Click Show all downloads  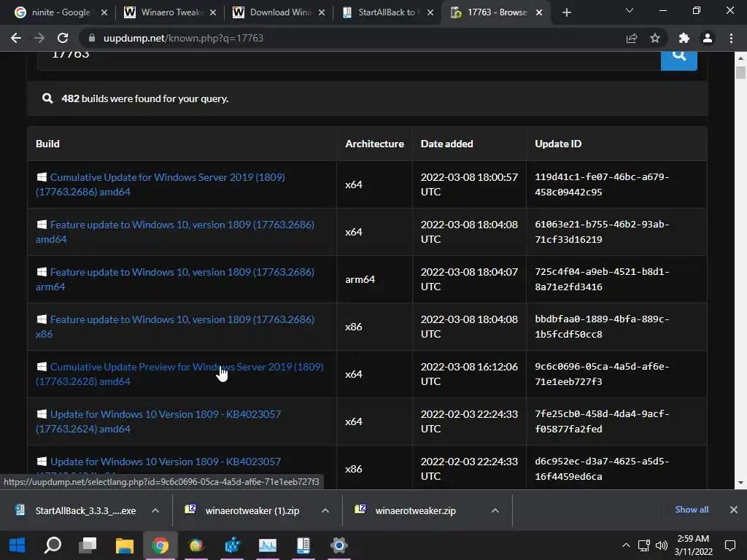point(692,510)
